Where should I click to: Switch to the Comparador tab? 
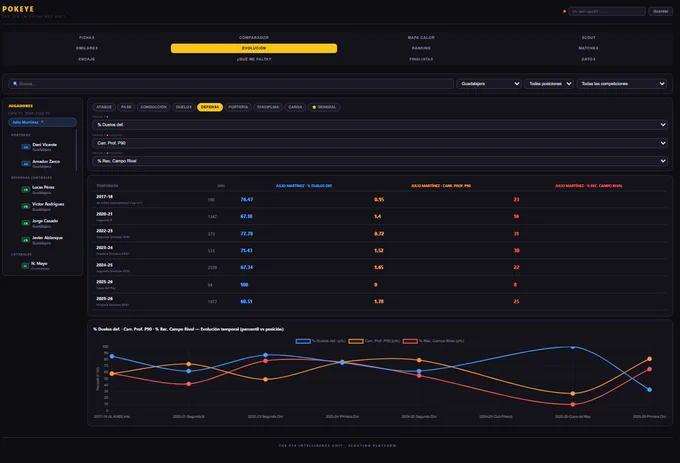(x=254, y=38)
